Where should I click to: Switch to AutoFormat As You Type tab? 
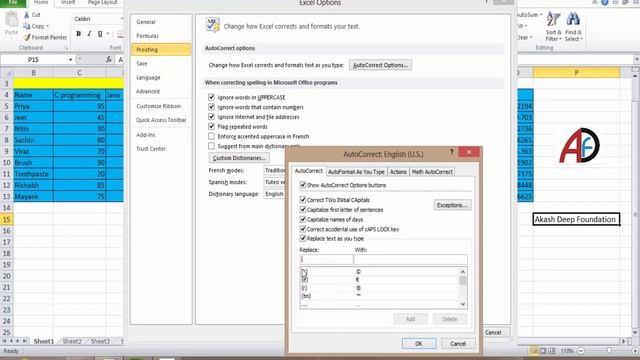pyautogui.click(x=356, y=172)
